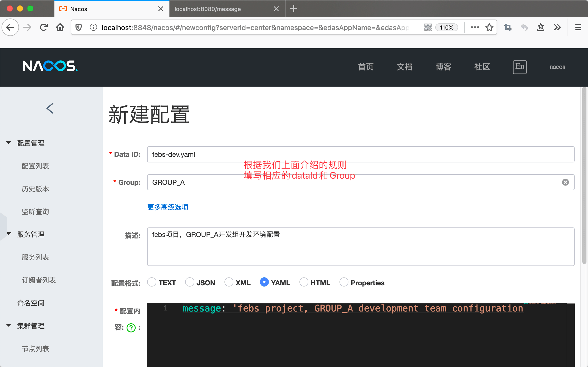The width and height of the screenshot is (588, 367).
Task: Show site information icon in address bar
Action: (x=93, y=27)
